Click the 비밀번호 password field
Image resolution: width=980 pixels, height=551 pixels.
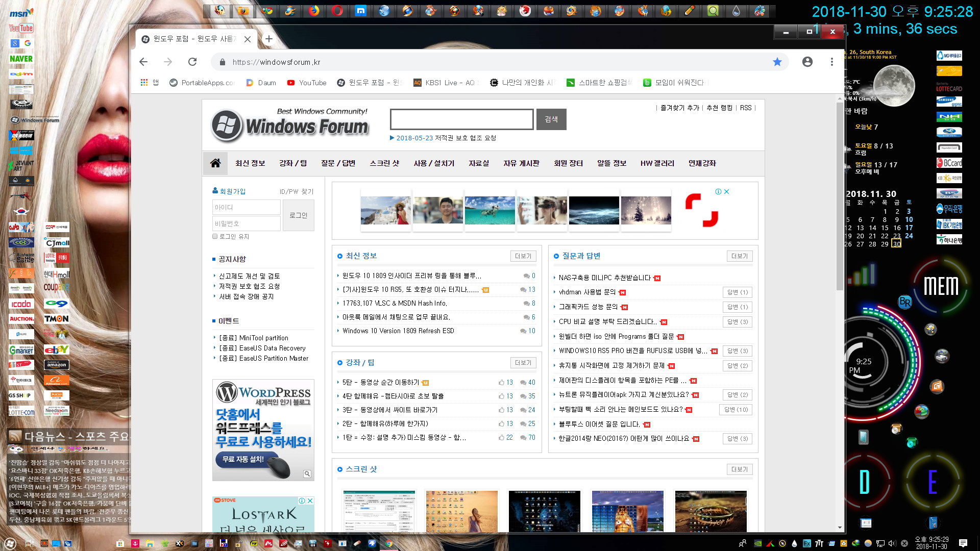[x=246, y=223]
